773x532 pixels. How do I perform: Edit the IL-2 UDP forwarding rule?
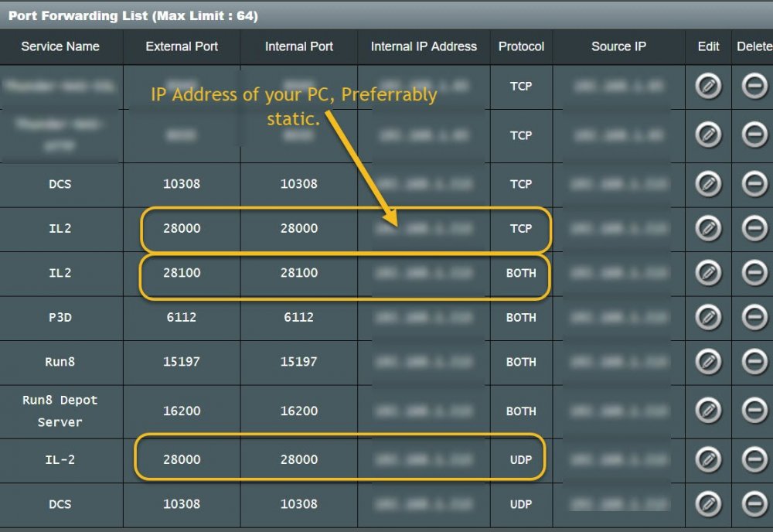(708, 459)
